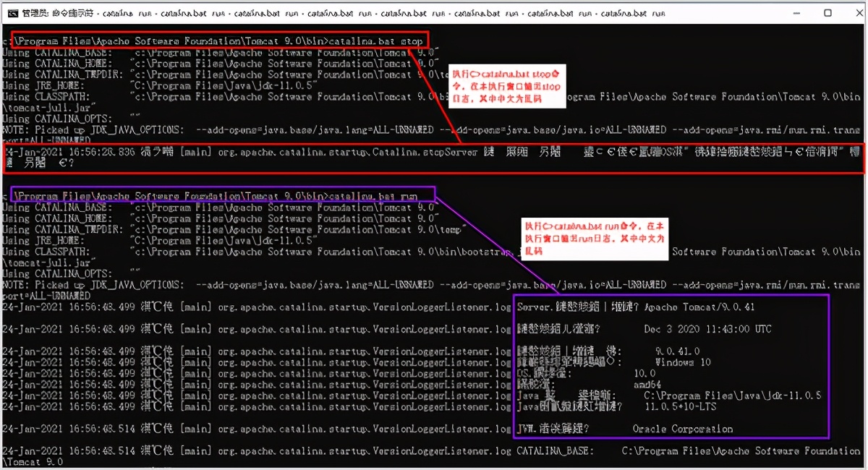Select the JRE_HOME jdk-11.0.5 path line

pyautogui.click(x=109, y=84)
